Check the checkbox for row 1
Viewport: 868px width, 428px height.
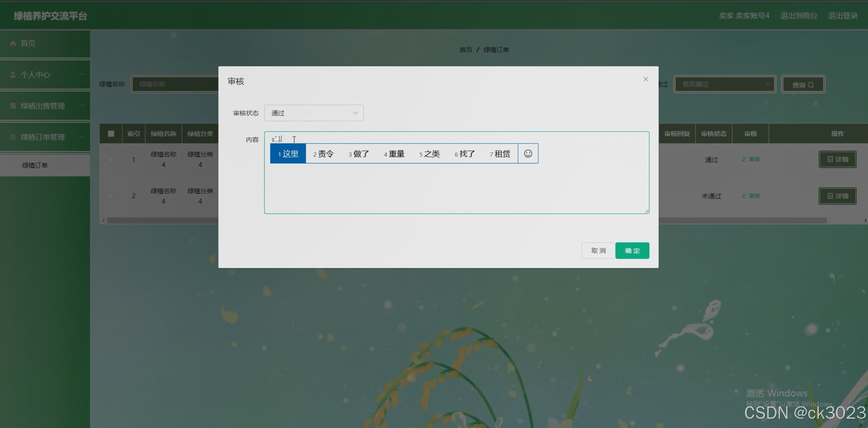[110, 160]
